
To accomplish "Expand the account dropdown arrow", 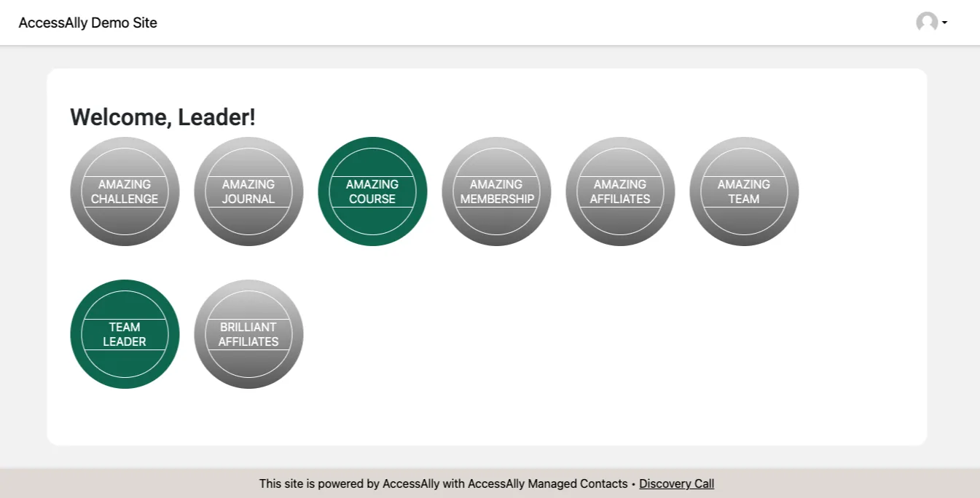I will (x=944, y=24).
